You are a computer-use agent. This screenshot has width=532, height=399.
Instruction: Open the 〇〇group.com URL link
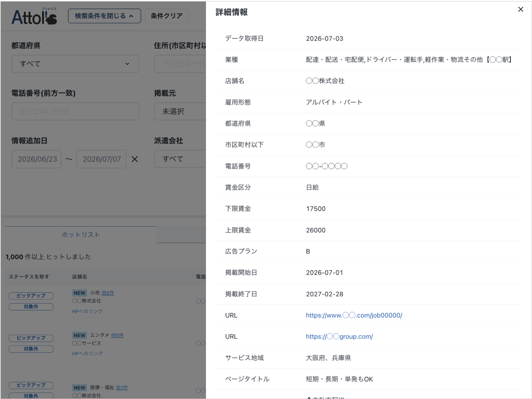coord(339,337)
